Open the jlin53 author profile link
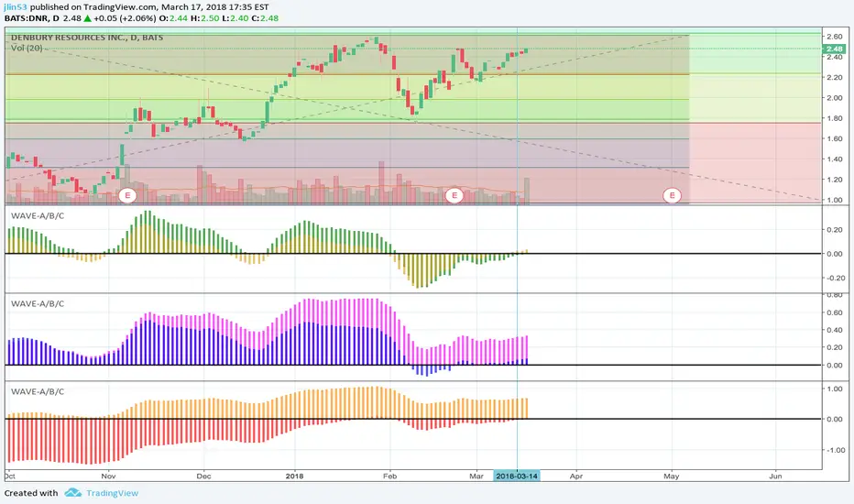The height and width of the screenshot is (504, 854). pos(16,7)
